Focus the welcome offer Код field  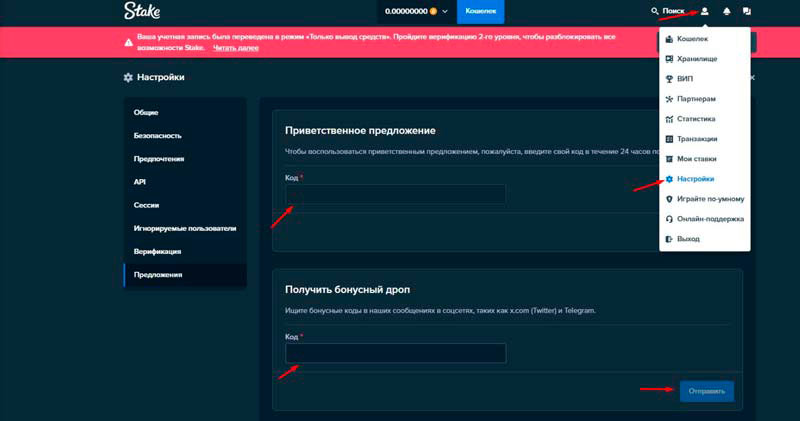click(x=395, y=194)
